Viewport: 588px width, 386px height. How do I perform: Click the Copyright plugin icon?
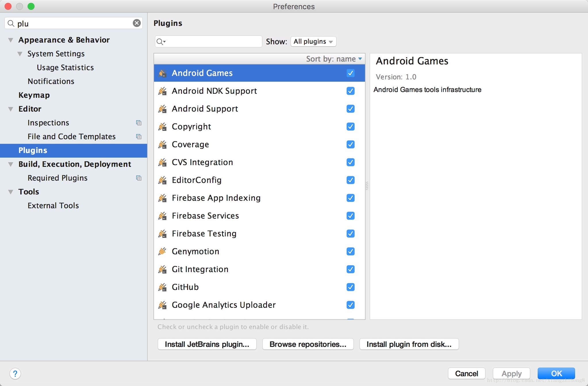pyautogui.click(x=162, y=127)
